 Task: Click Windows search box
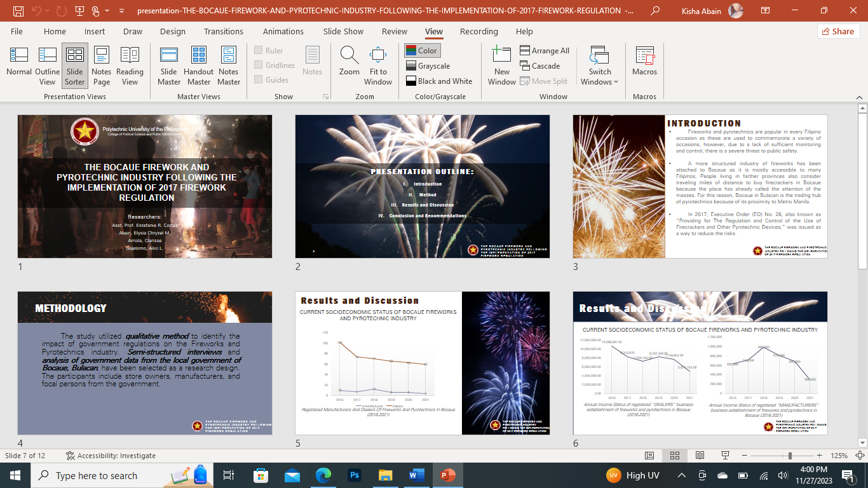pyautogui.click(x=121, y=475)
